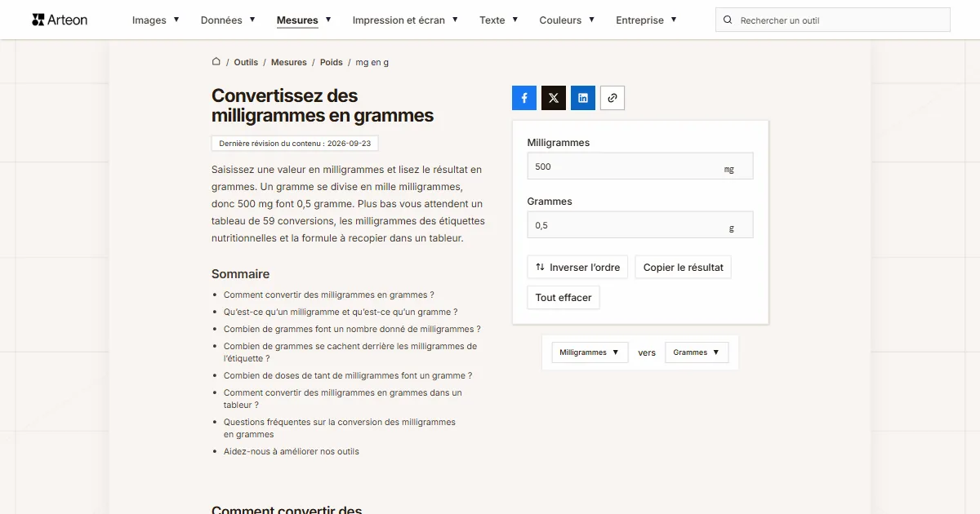Click the 'vers' label between unit selectors

click(647, 352)
